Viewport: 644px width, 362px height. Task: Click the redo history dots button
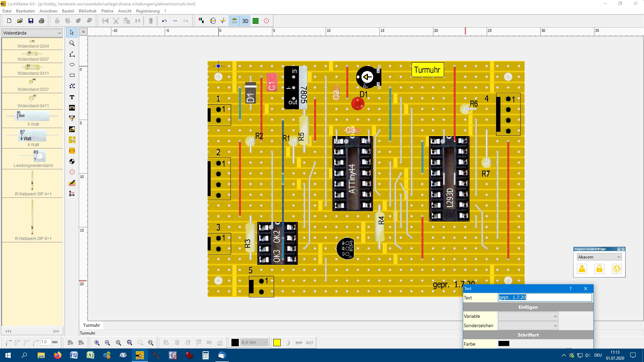click(175, 21)
